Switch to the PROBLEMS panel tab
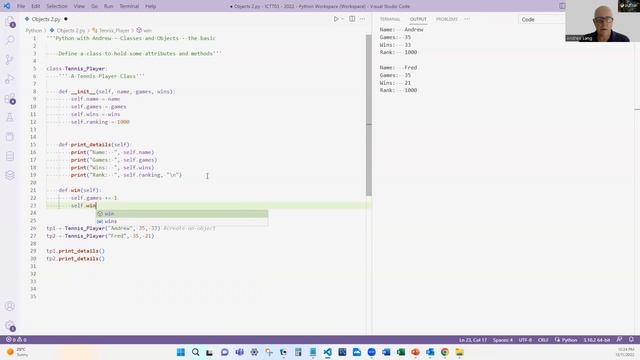 click(447, 19)
